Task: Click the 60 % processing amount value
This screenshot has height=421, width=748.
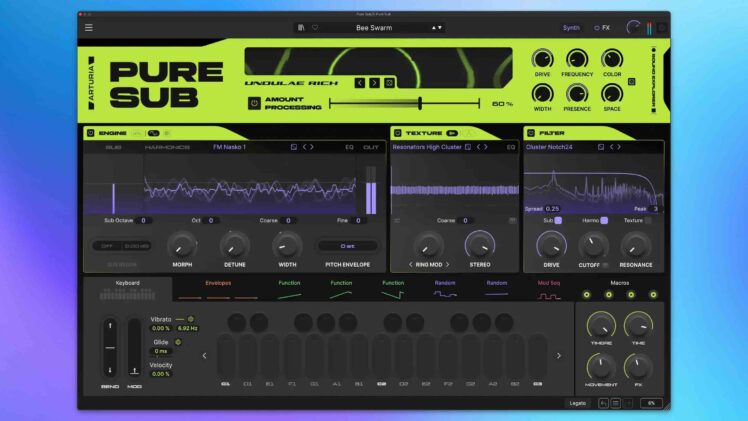Action: (502, 103)
